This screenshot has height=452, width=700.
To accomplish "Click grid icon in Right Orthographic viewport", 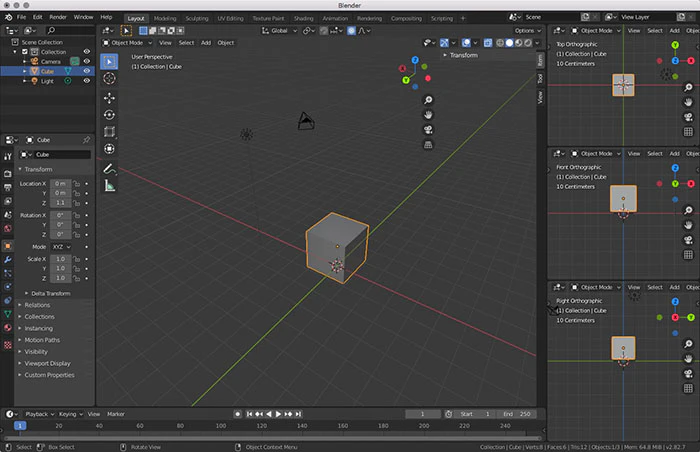I will coord(688,389).
